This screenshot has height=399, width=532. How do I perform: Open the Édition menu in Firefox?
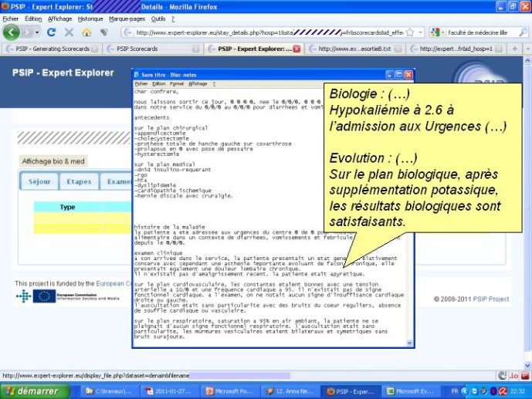click(33, 19)
